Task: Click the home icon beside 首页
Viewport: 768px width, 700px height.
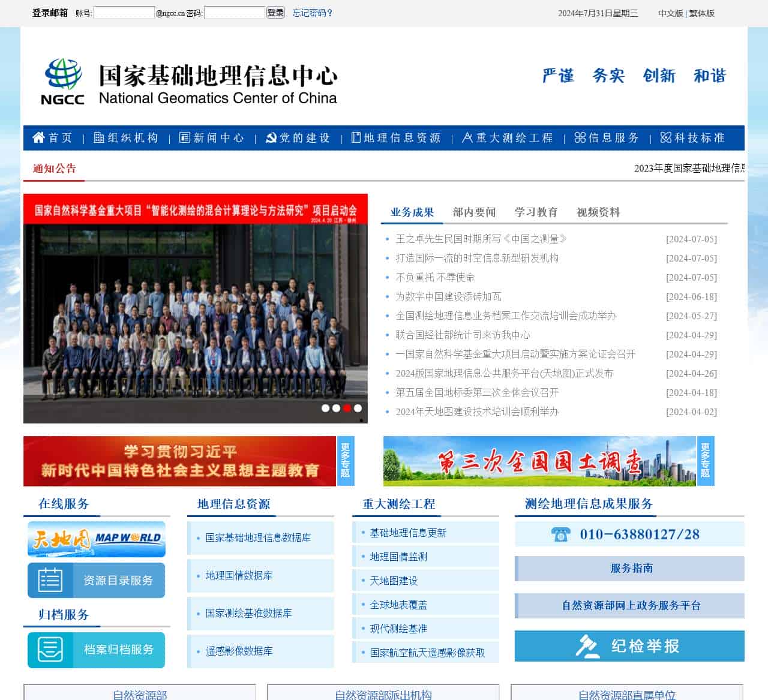Action: click(x=38, y=137)
